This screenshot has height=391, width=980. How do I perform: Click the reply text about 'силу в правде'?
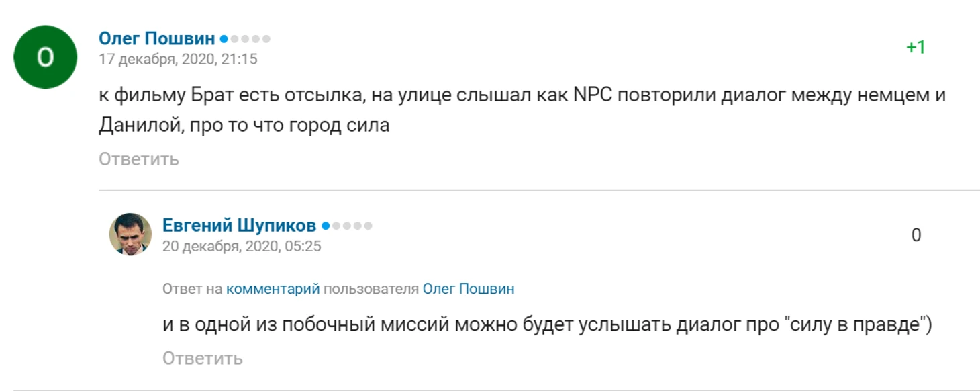pos(547,324)
